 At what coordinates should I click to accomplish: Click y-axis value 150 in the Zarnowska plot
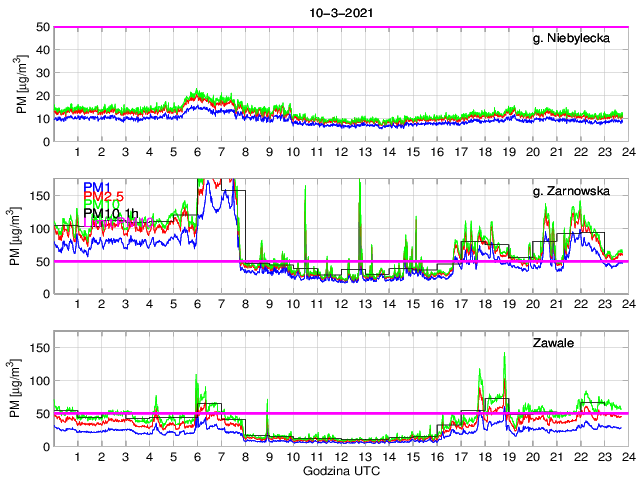[x=40, y=196]
